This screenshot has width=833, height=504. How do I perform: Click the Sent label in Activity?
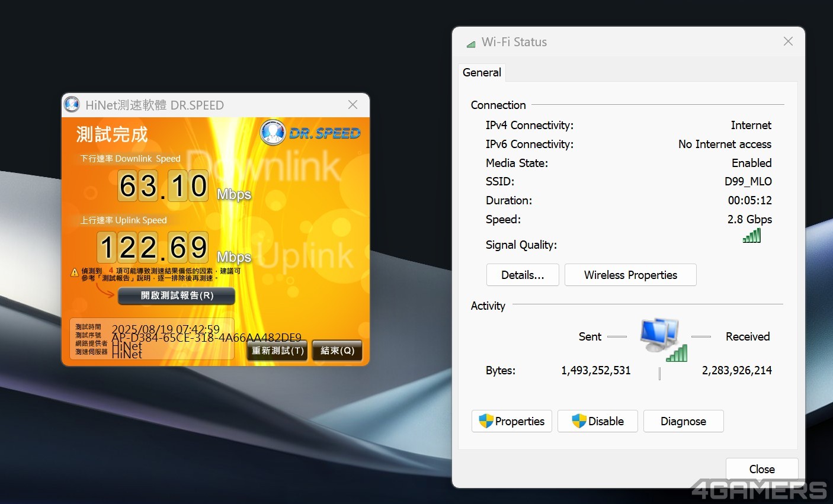click(x=589, y=336)
